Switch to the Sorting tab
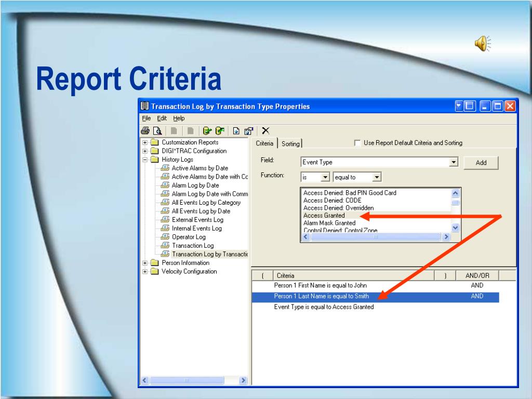 click(290, 143)
